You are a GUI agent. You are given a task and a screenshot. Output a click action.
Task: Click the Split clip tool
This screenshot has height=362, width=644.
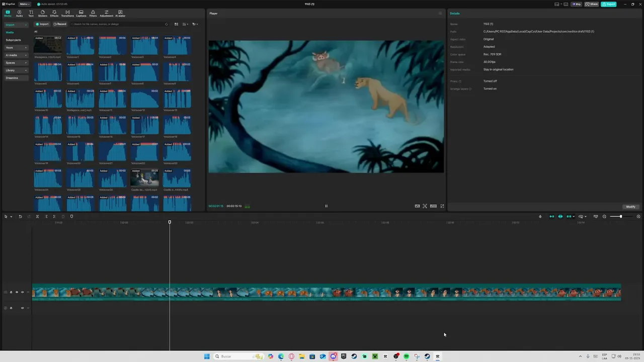tap(37, 217)
